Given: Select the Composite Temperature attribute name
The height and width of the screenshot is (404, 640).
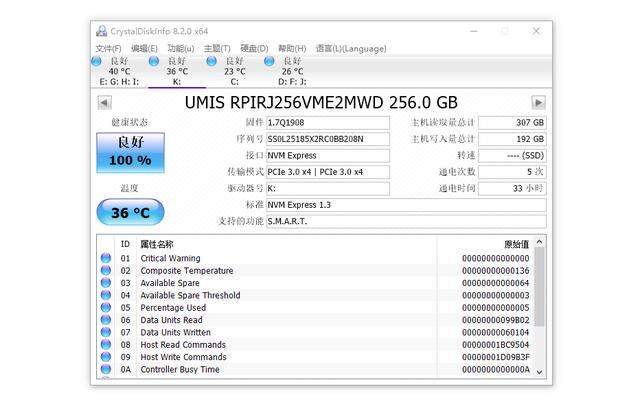Looking at the screenshot, I should pos(187,271).
